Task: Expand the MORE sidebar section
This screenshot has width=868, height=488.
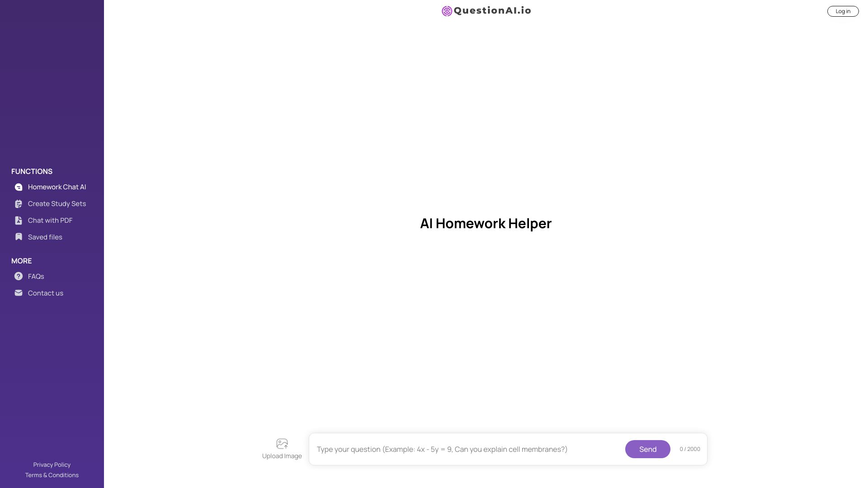Action: (21, 260)
